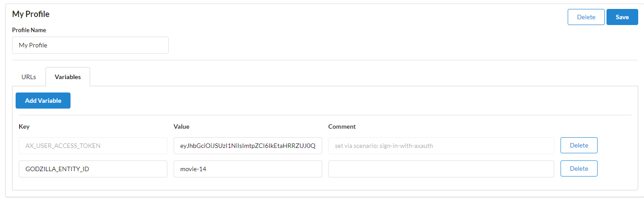This screenshot has width=644, height=202.
Task: Click the access token value field
Action: [x=248, y=146]
